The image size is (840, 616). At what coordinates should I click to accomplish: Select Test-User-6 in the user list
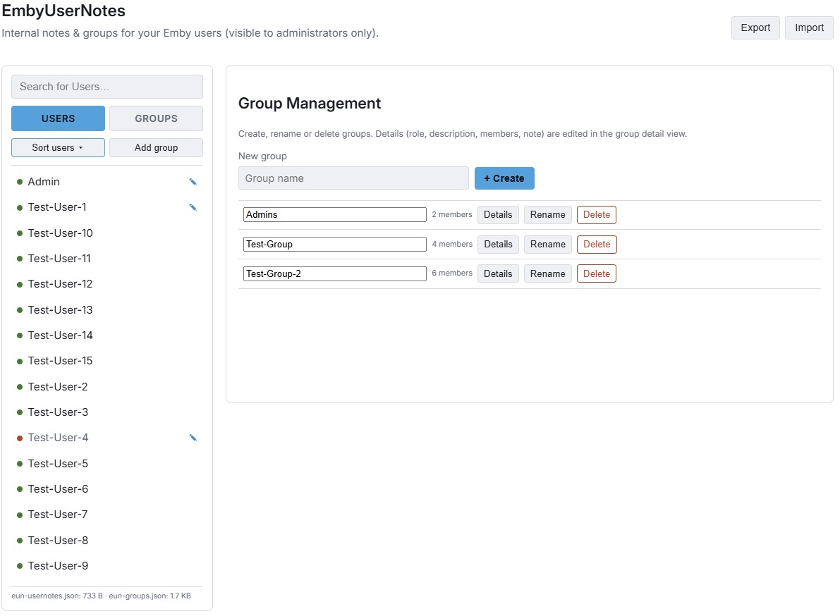point(107,489)
